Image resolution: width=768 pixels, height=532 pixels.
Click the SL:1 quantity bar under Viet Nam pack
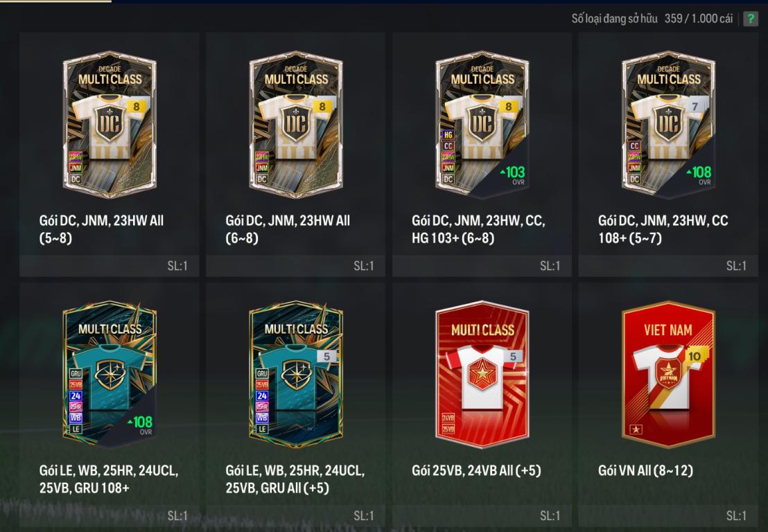[x=668, y=516]
